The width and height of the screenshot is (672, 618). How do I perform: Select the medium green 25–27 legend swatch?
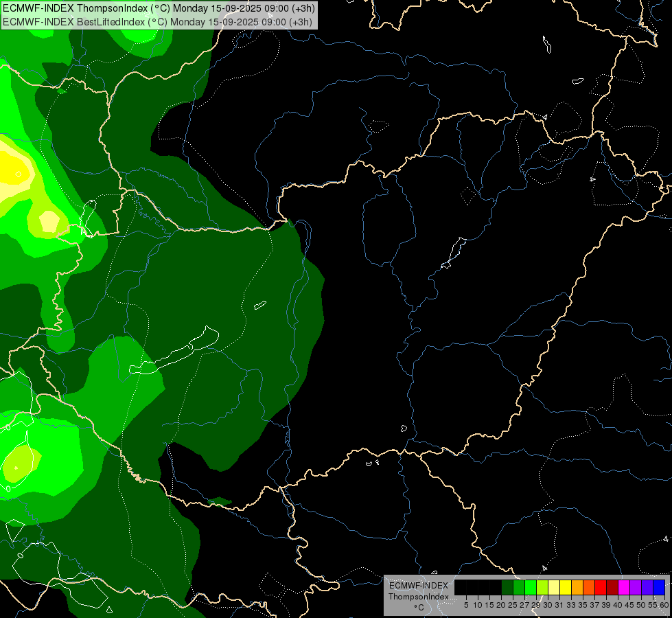[x=519, y=587]
